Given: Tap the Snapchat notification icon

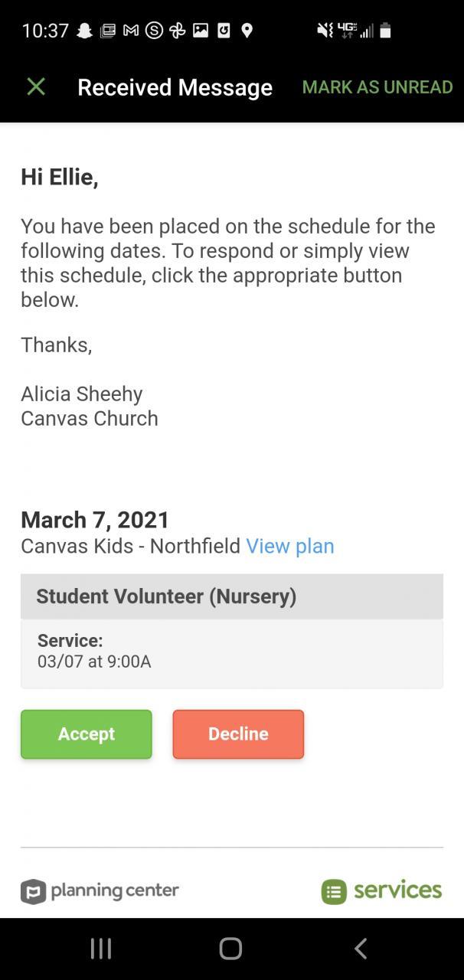Looking at the screenshot, I should (x=85, y=31).
